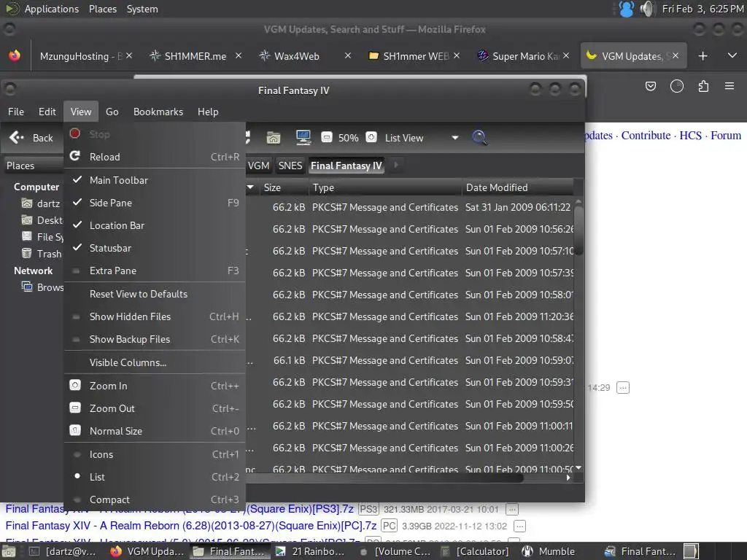Click the HCS link in the Firefox page
This screenshot has height=560, width=747.
tap(690, 135)
